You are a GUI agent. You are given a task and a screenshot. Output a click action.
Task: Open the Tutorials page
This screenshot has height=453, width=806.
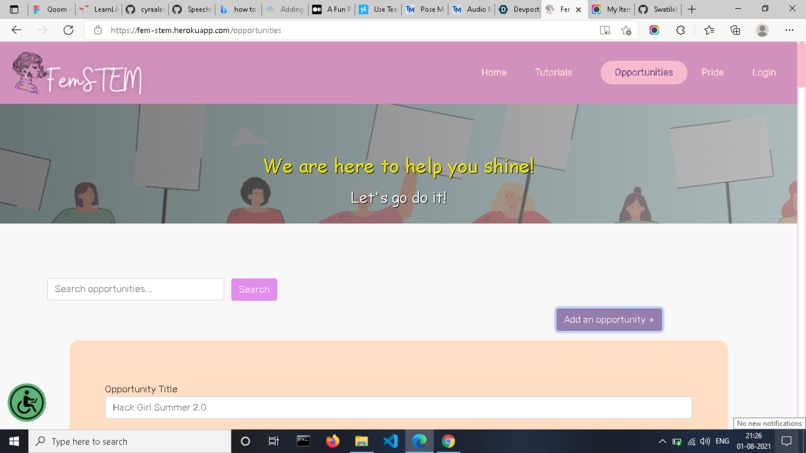553,73
